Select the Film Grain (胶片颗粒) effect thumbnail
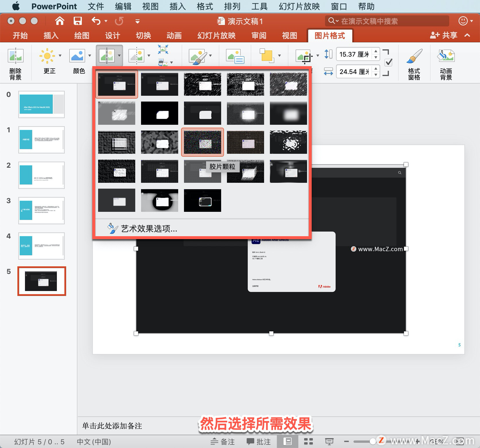 point(203,142)
